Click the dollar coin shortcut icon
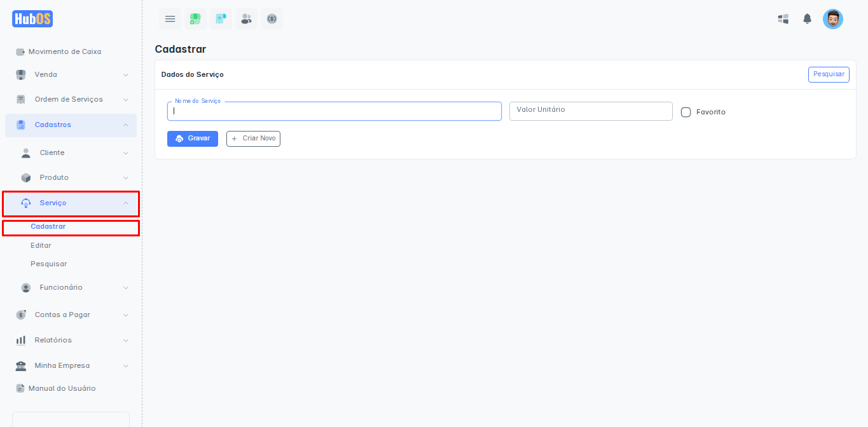 [x=272, y=19]
